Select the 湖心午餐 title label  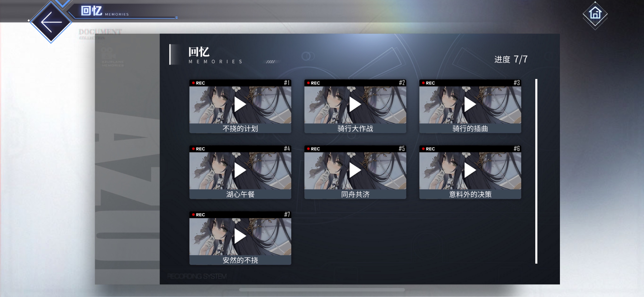[240, 194]
